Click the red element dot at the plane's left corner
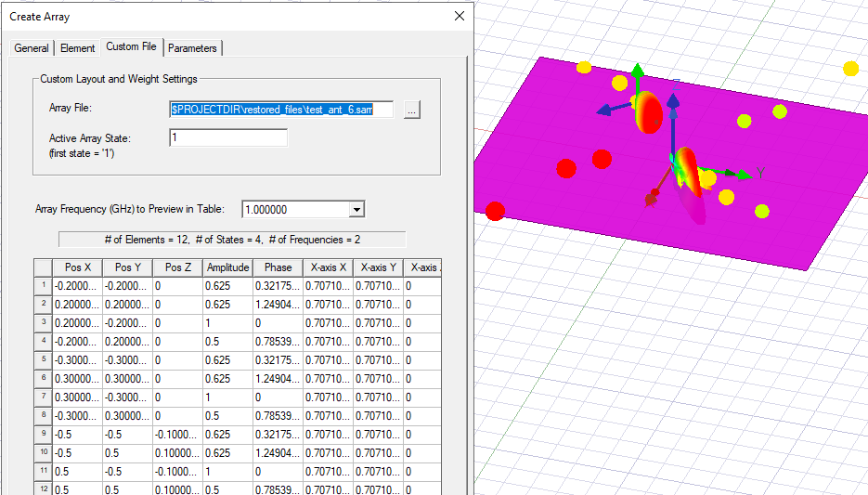 pyautogui.click(x=495, y=211)
